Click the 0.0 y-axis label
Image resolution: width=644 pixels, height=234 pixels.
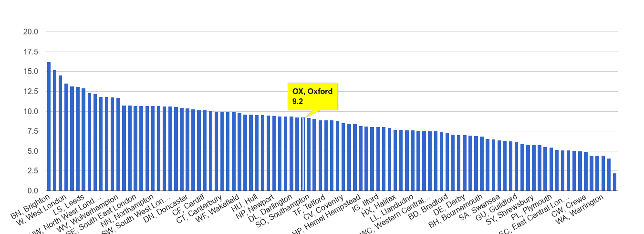click(32, 191)
